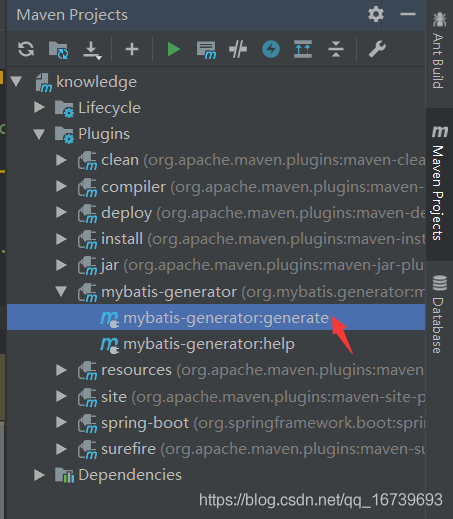
Task: Open the Database side tab
Action: 439,314
